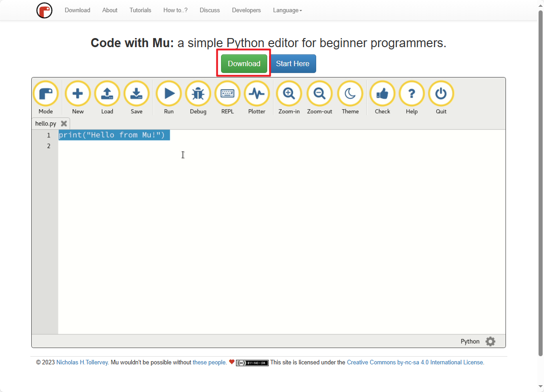Follow the Nicholas H.Tollervey link

pos(82,363)
